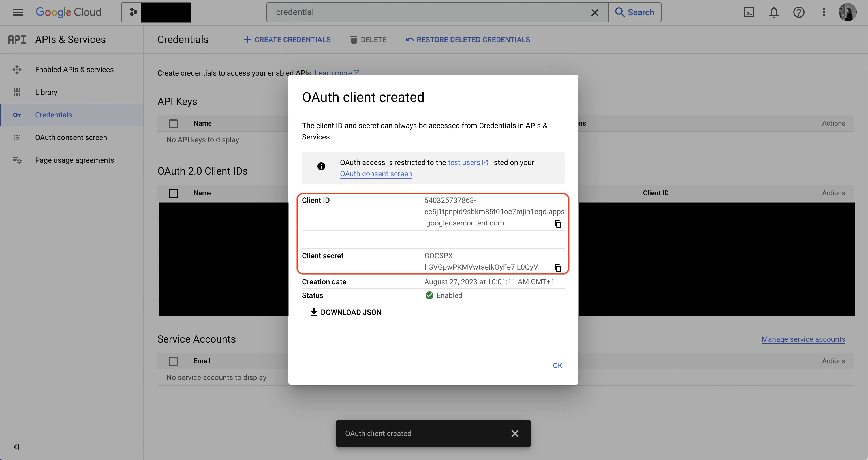Viewport: 868px width, 460px height.
Task: Copy the Client ID value
Action: (x=558, y=224)
